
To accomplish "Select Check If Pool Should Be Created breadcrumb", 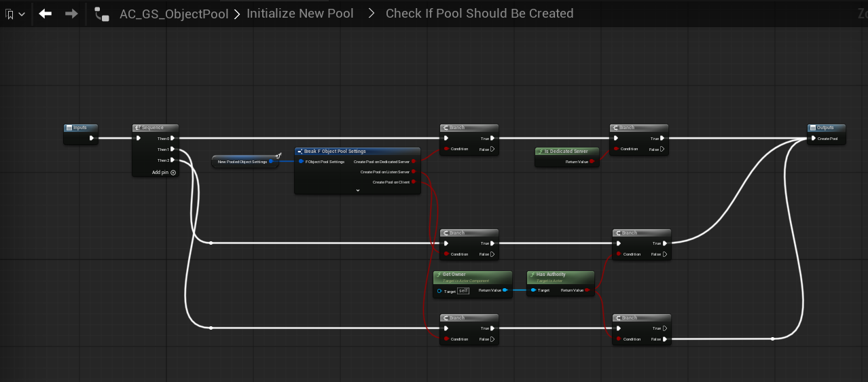I will (479, 14).
